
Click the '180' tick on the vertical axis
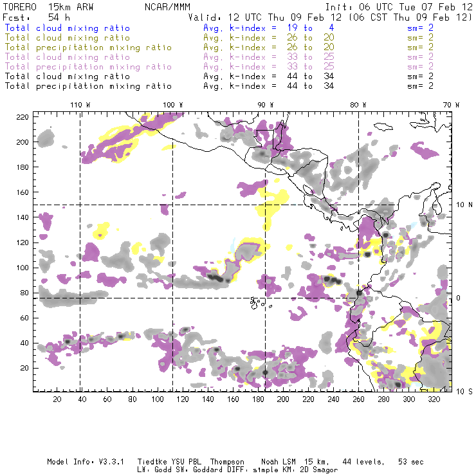pyautogui.click(x=22, y=167)
